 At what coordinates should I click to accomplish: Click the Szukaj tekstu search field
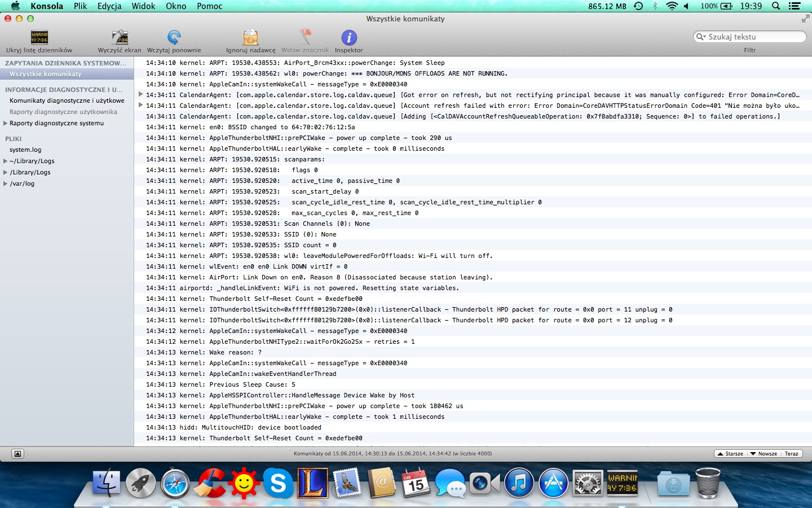click(x=750, y=37)
